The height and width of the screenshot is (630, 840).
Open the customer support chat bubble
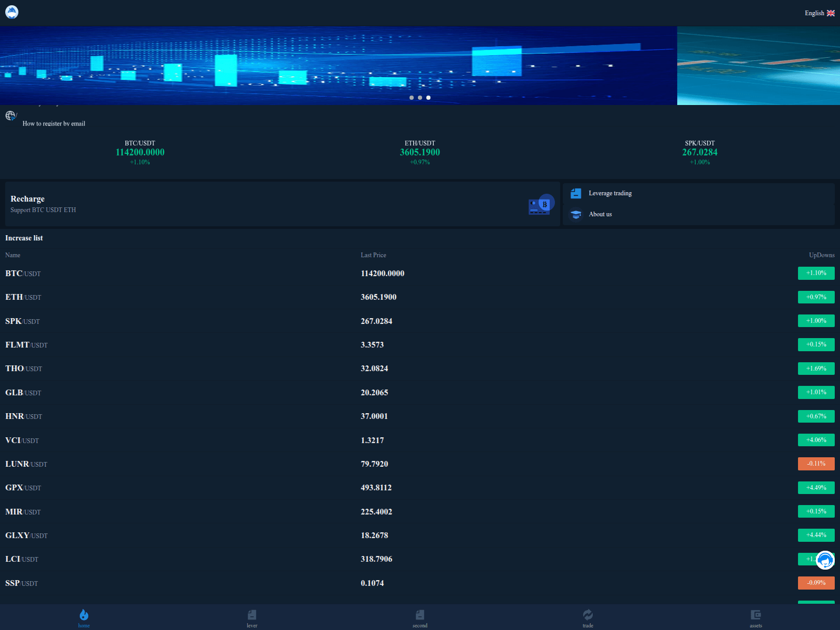(x=825, y=560)
